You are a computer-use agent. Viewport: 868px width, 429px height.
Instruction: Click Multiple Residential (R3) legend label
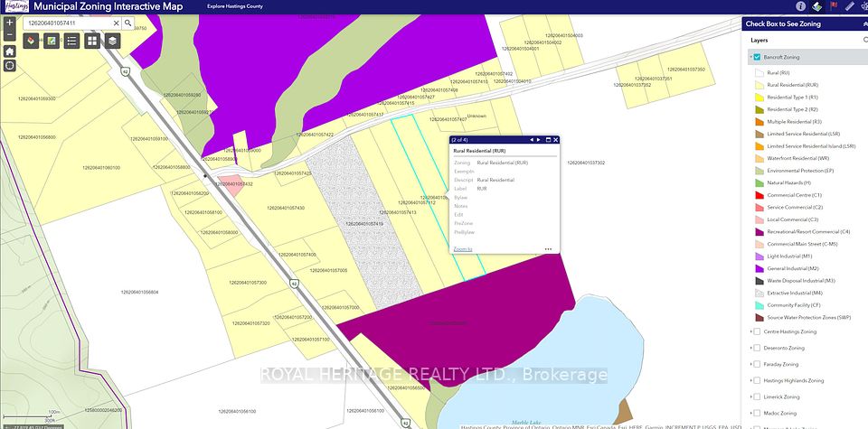pos(795,122)
